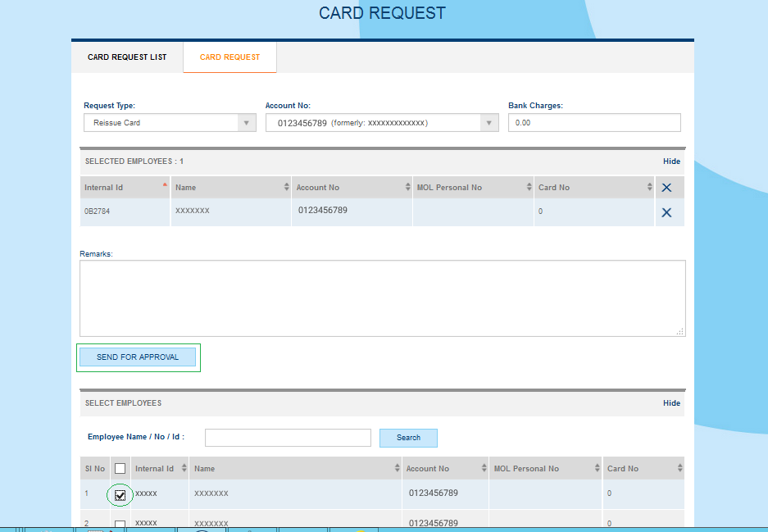Uncheck the checkbox for employee row 1

[x=120, y=495]
